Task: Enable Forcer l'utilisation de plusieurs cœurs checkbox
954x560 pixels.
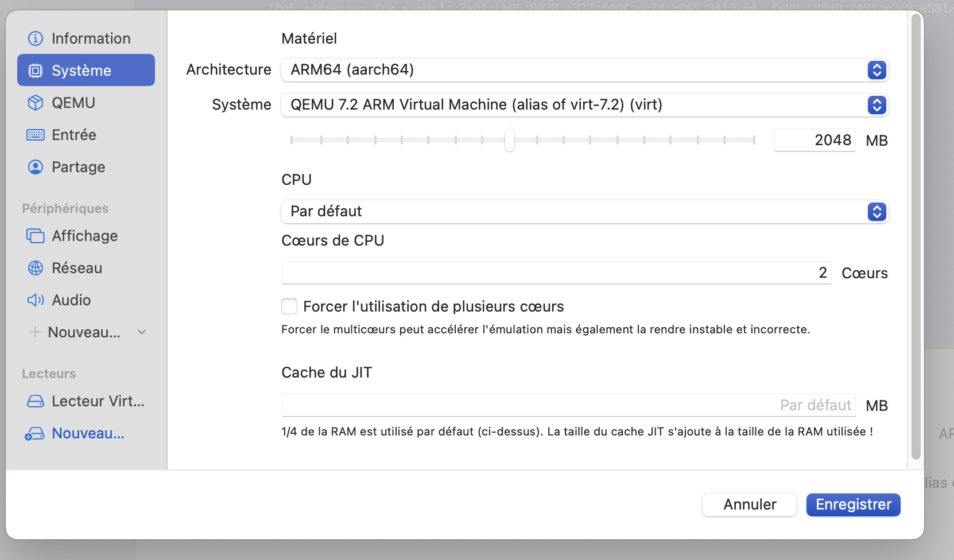Action: tap(289, 306)
